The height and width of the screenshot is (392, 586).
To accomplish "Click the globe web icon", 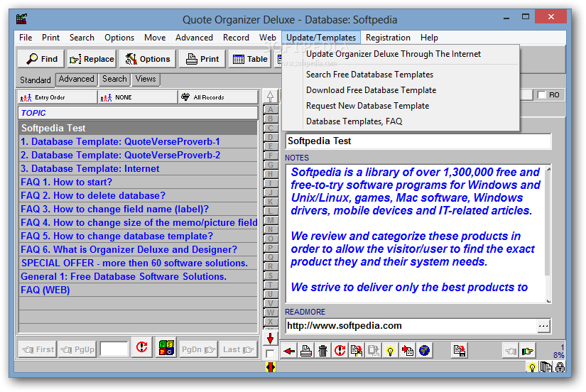I will 424,351.
